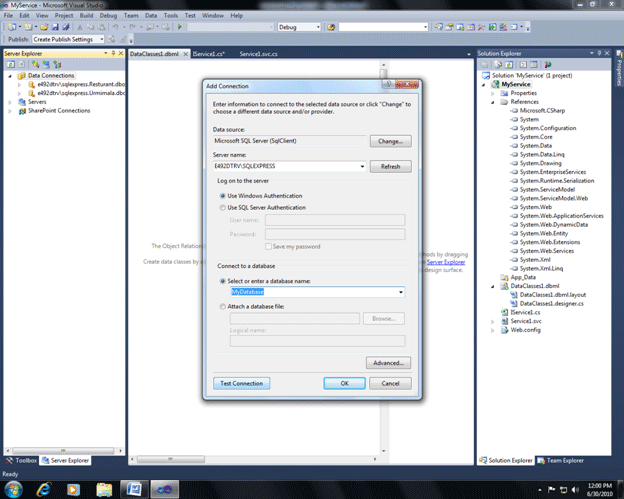Open Windows Explorer folder on the taskbar
Image resolution: width=624 pixels, height=499 pixels.
(104, 489)
